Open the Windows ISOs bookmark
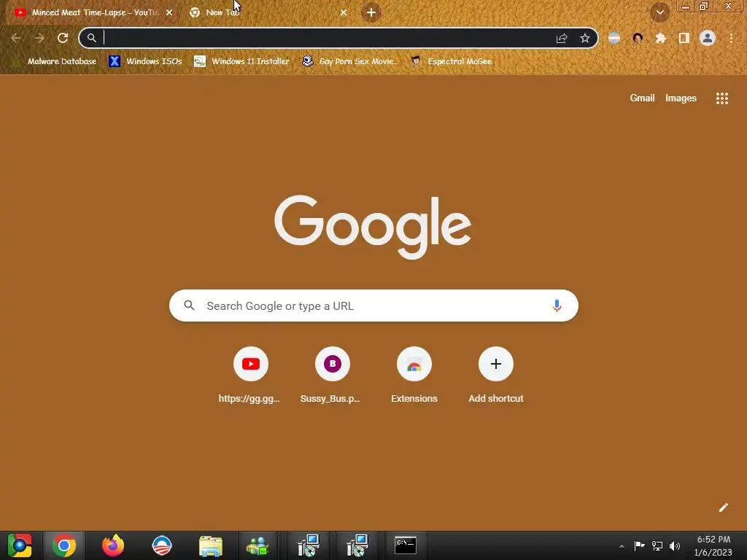 pyautogui.click(x=145, y=61)
